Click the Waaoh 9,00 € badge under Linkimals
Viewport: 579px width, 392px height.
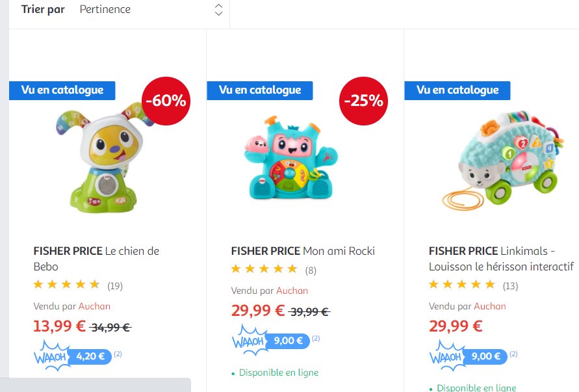[x=467, y=356]
